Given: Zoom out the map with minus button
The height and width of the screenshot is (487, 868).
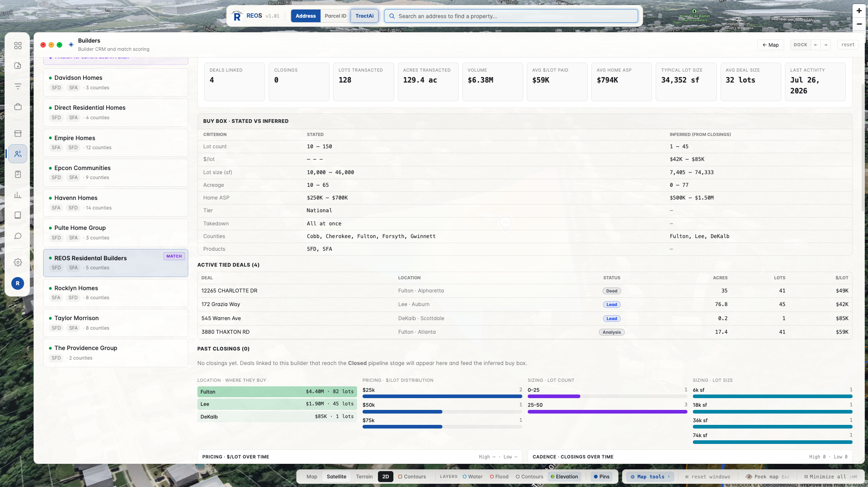Looking at the screenshot, I should (x=859, y=24).
